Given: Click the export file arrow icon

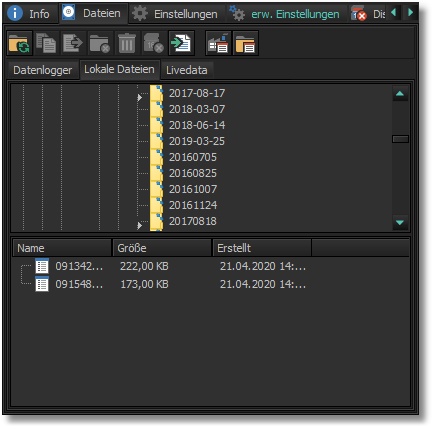Looking at the screenshot, I should [73, 43].
